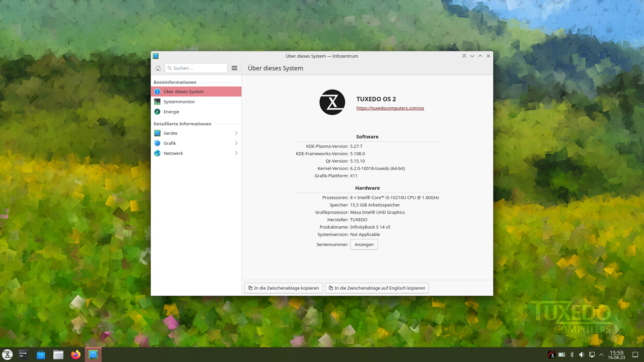
Task: Click the TUXEDO OS logo image
Action: coord(332,102)
